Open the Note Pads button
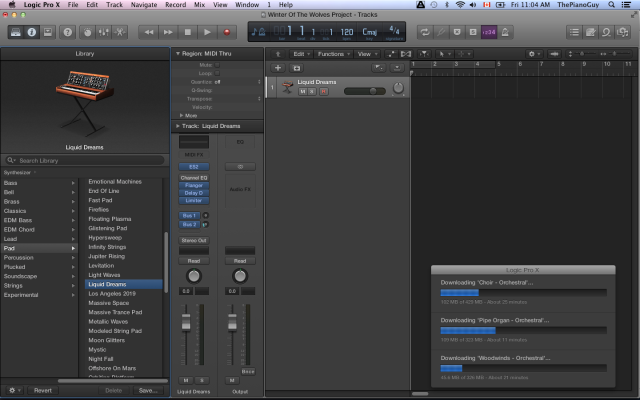Viewport: 640px width, 400px height. (590, 32)
